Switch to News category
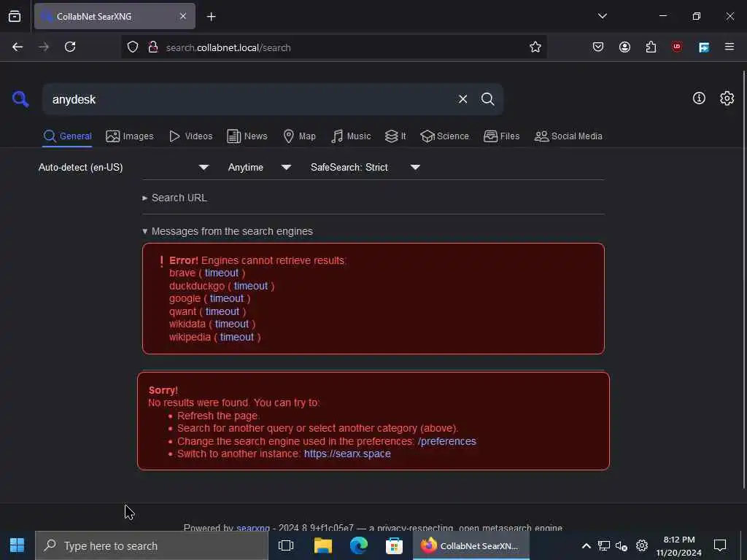Image resolution: width=747 pixels, height=560 pixels. (x=247, y=136)
